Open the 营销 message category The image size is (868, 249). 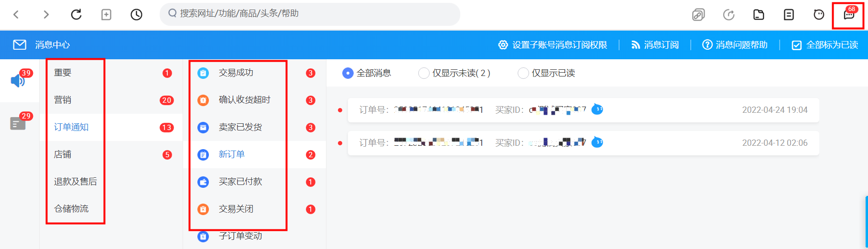pos(63,100)
